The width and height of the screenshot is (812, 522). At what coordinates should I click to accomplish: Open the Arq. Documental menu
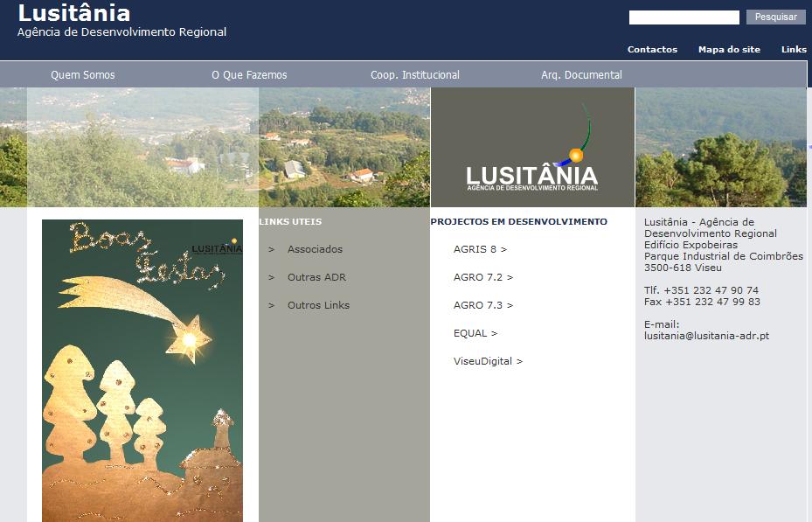coord(581,74)
